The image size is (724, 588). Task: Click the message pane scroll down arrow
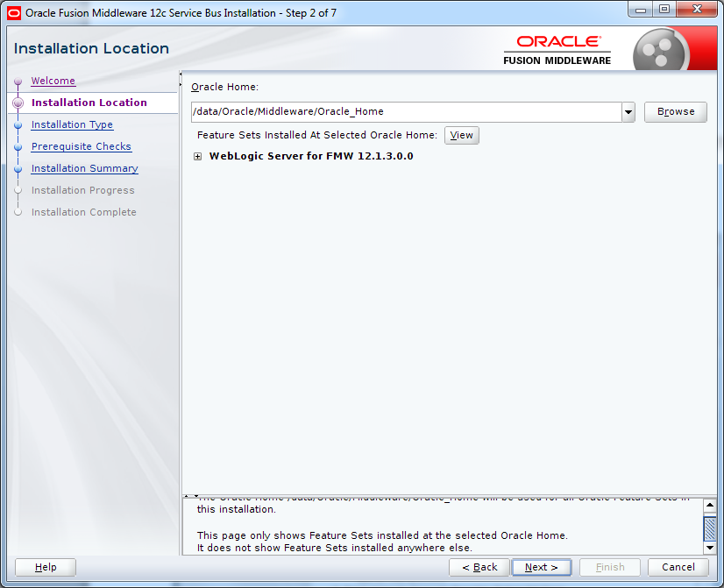(x=710, y=548)
